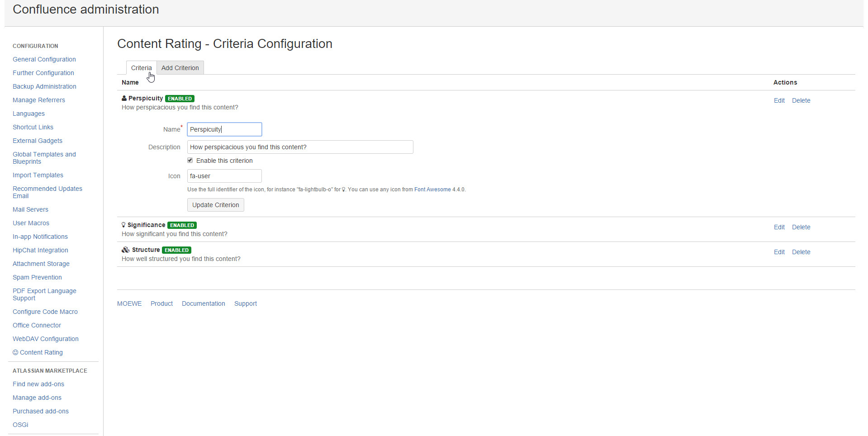Click the Content Rating smiley icon
The width and height of the screenshot is (868, 436).
[15, 352]
